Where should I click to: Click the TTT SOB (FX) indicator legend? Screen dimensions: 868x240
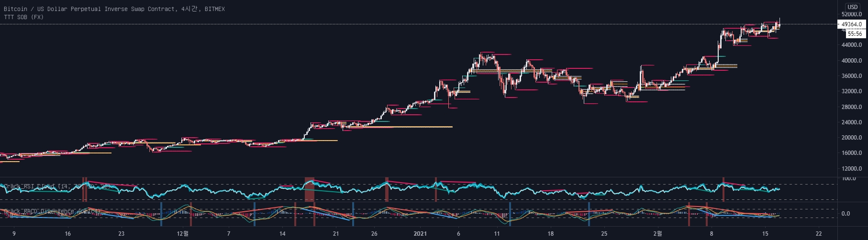pyautogui.click(x=23, y=17)
